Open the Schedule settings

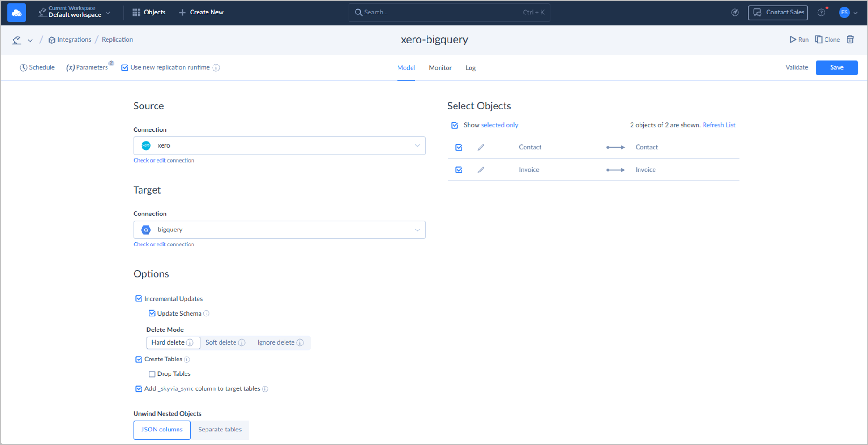pos(37,68)
